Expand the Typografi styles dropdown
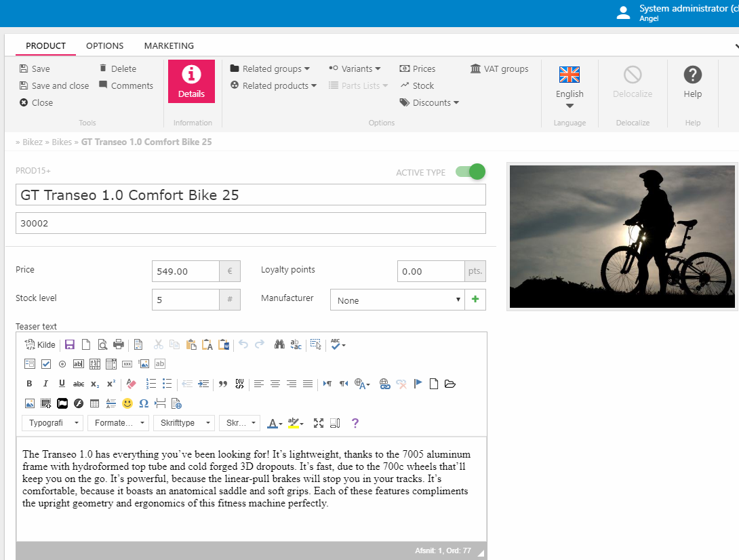 click(52, 423)
